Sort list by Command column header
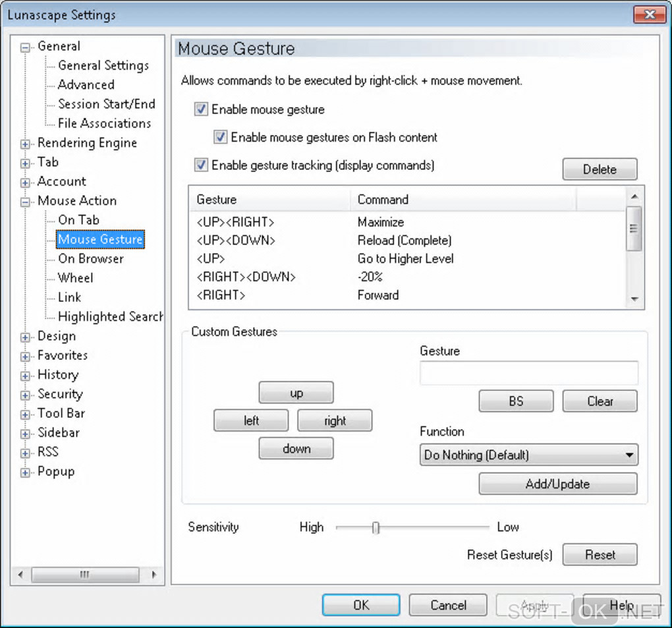This screenshot has height=628, width=672. pyautogui.click(x=463, y=199)
